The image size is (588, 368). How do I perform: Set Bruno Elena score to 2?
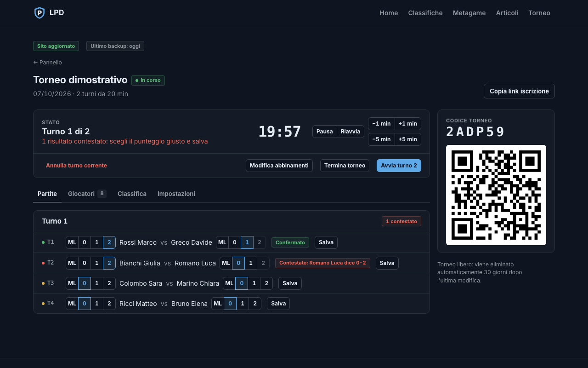pos(255,304)
